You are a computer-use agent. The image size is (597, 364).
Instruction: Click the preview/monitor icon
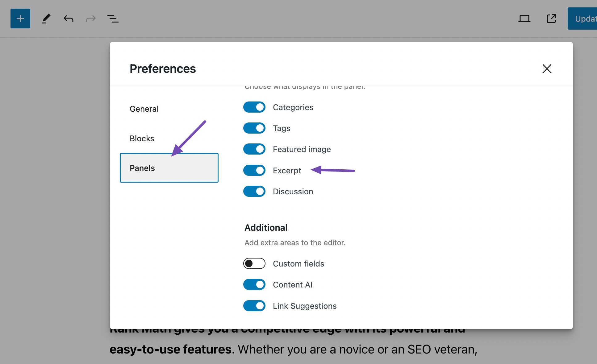pyautogui.click(x=524, y=18)
